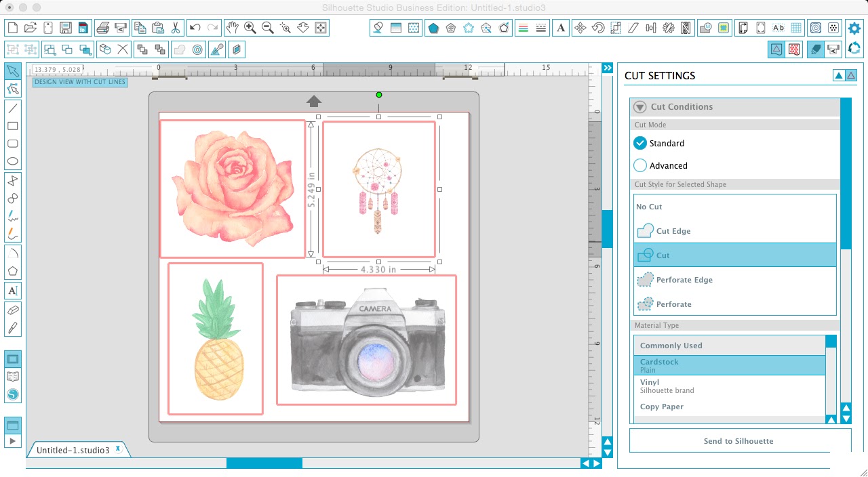Open the Offset panel icon

[198, 49]
